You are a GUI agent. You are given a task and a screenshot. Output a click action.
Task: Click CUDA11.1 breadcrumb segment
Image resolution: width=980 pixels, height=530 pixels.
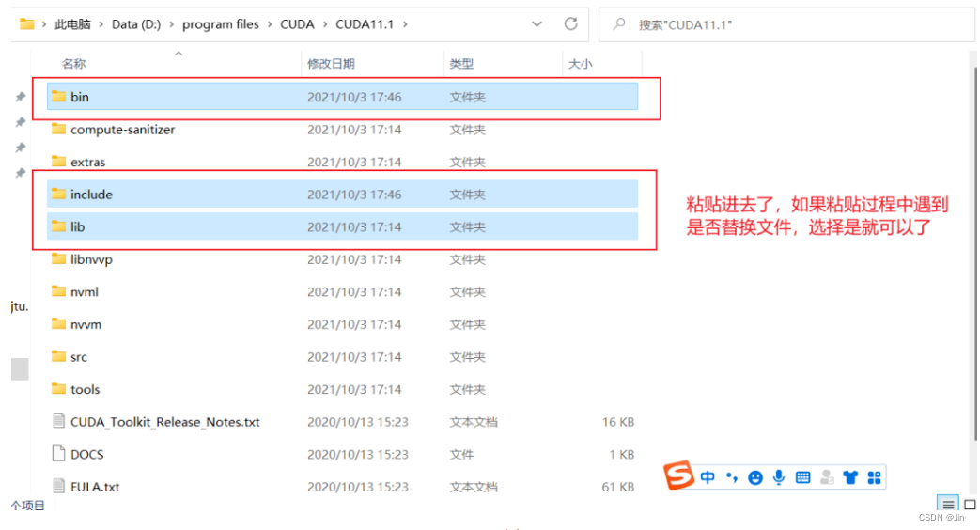coord(365,24)
